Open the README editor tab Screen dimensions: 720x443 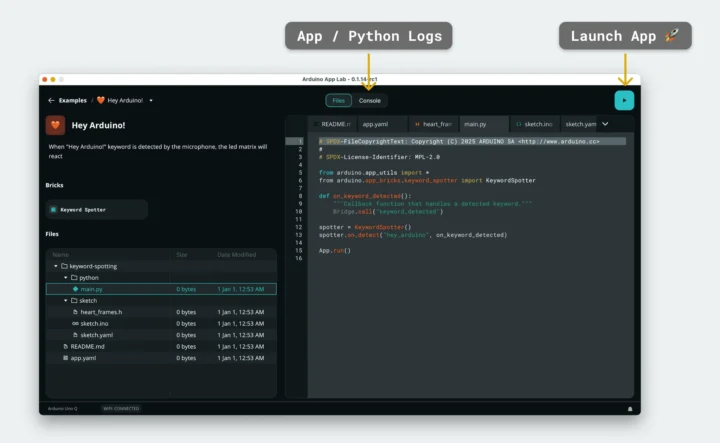click(x=333, y=124)
